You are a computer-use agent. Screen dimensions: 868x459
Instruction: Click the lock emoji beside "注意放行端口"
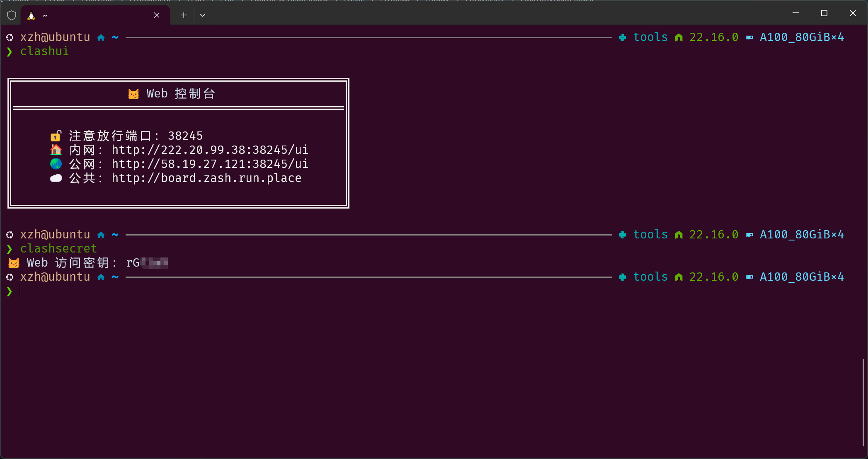pyautogui.click(x=56, y=136)
